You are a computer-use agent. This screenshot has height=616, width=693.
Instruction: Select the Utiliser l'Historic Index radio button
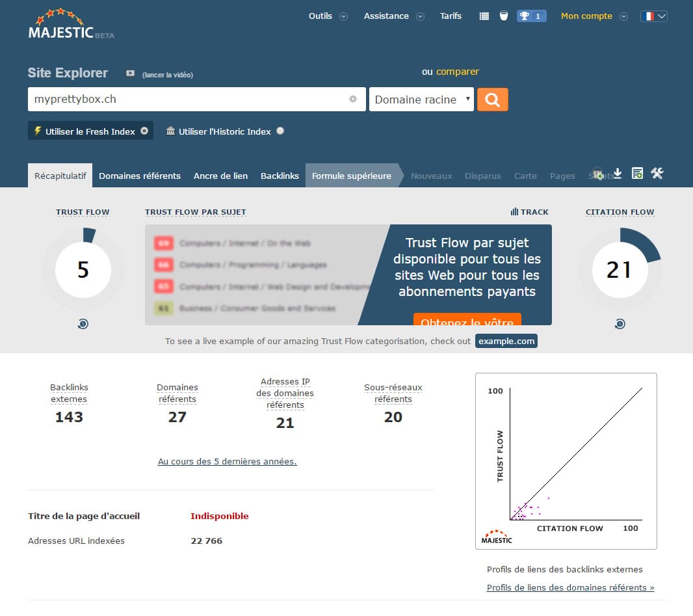[280, 131]
